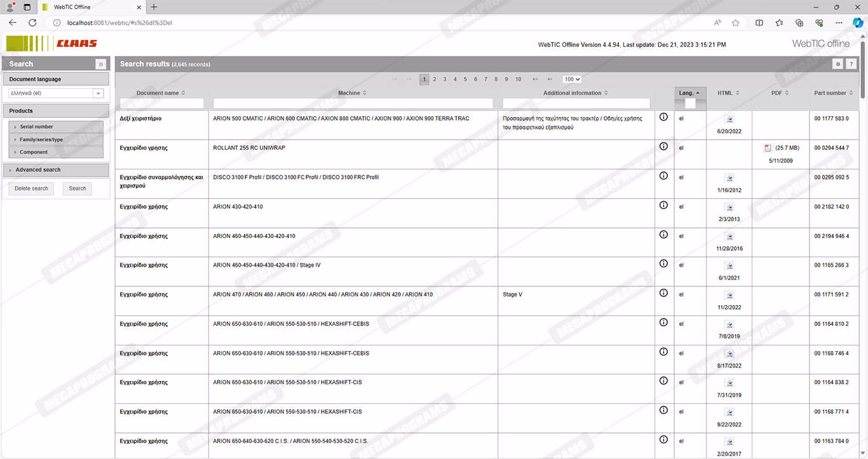Open the HTML document dated 6/20/2022
This screenshot has height=459, width=868.
(x=729, y=119)
